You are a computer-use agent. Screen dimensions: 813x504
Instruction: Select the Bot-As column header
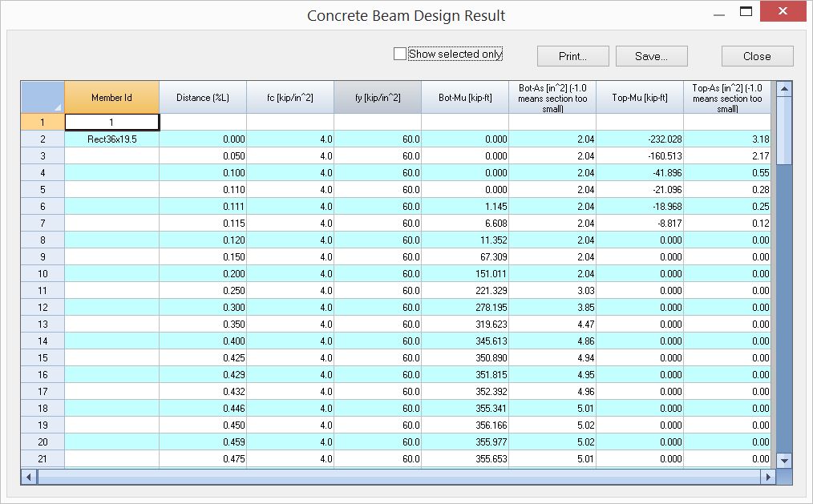tap(553, 97)
